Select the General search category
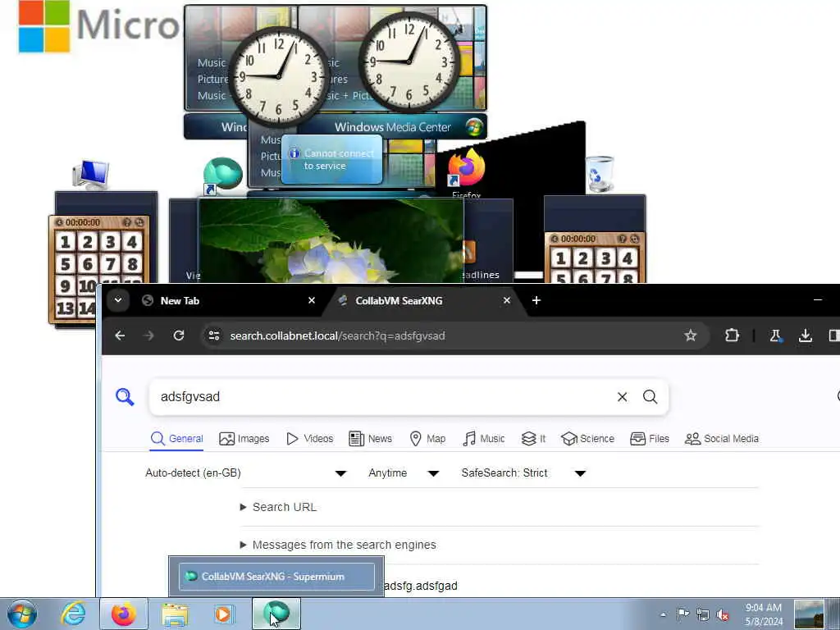This screenshot has height=630, width=840. (177, 439)
